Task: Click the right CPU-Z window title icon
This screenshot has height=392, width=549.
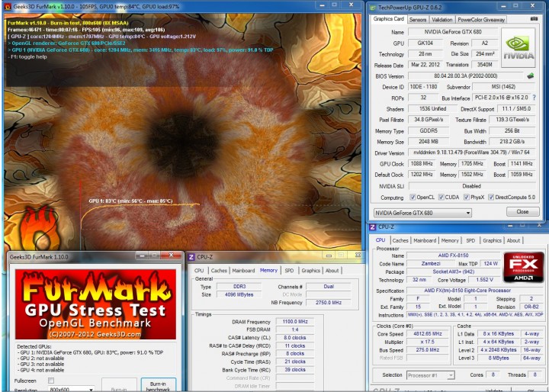Action: (x=373, y=227)
